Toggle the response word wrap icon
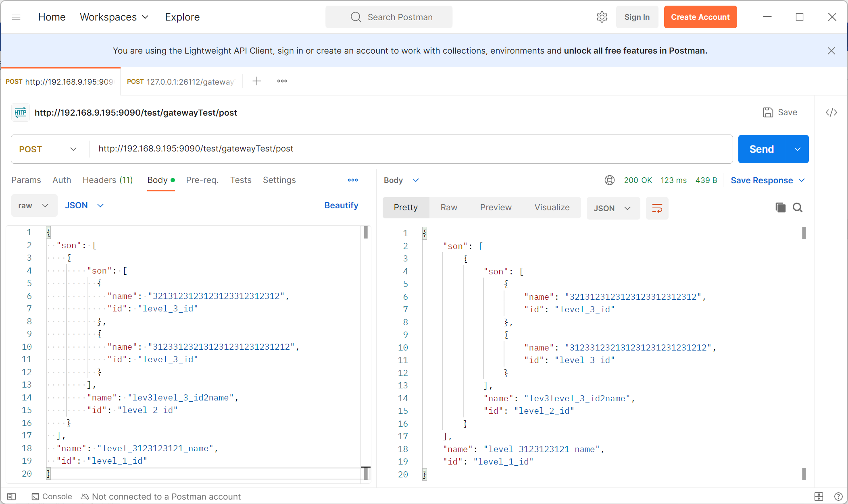The image size is (848, 504). 657,208
